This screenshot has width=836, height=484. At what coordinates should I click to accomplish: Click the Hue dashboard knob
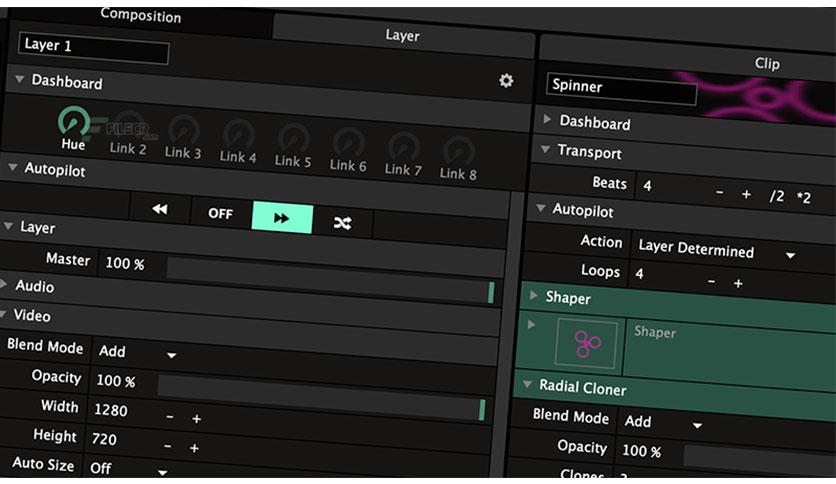pyautogui.click(x=74, y=122)
